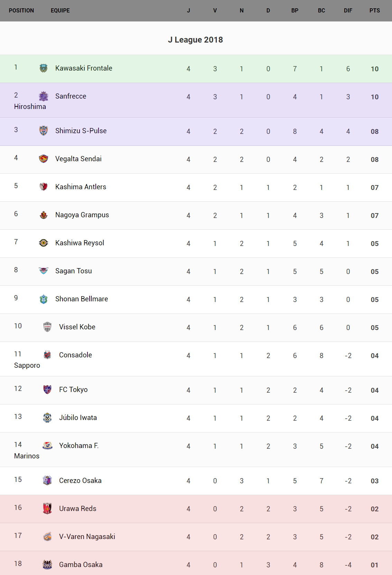Open the Cerezo Osaka team link
The width and height of the screenshot is (392, 575).
point(80,481)
